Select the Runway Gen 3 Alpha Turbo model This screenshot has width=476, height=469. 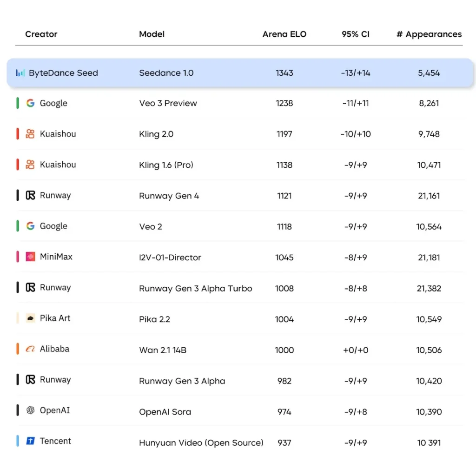195,288
